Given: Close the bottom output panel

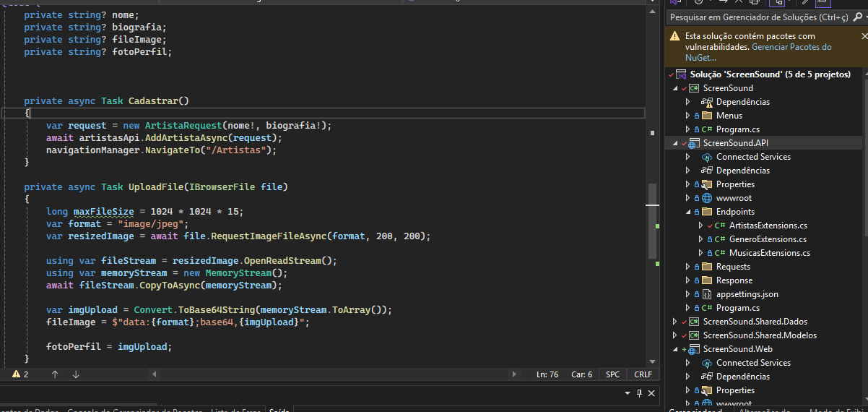Looking at the screenshot, I should coord(652,393).
